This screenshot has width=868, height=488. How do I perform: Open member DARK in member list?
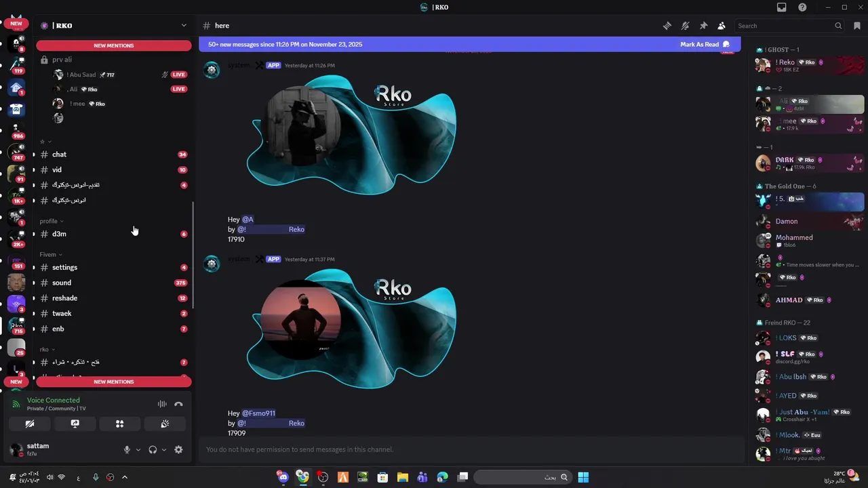[810, 163]
